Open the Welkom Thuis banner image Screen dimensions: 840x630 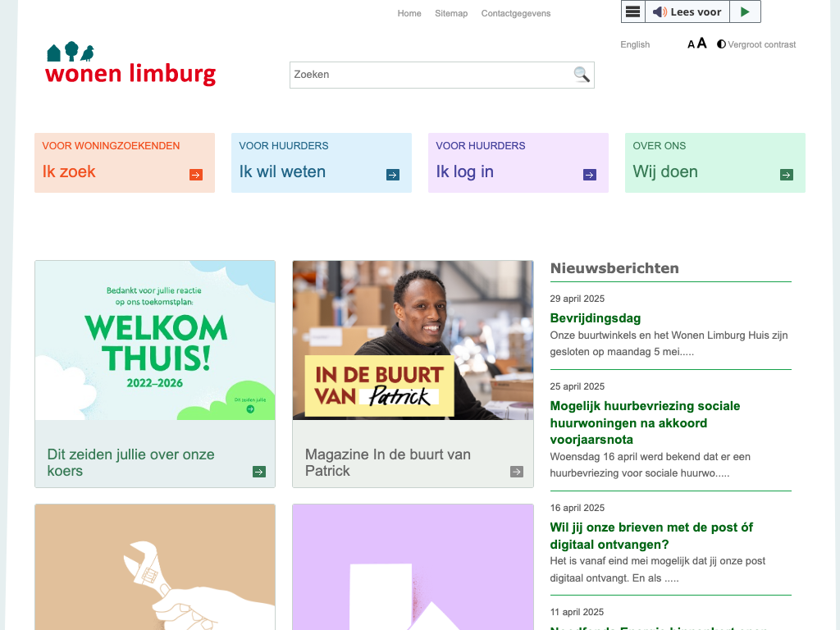coord(155,340)
